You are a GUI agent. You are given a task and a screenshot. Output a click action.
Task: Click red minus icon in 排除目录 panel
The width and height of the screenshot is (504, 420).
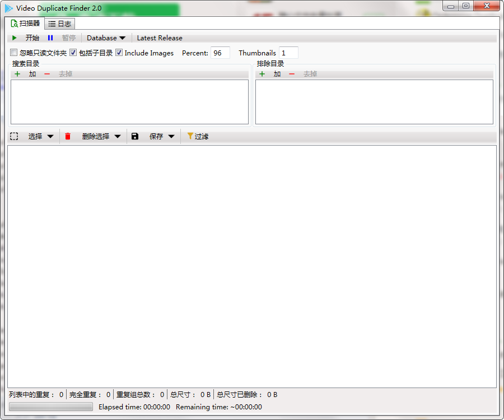click(x=292, y=74)
